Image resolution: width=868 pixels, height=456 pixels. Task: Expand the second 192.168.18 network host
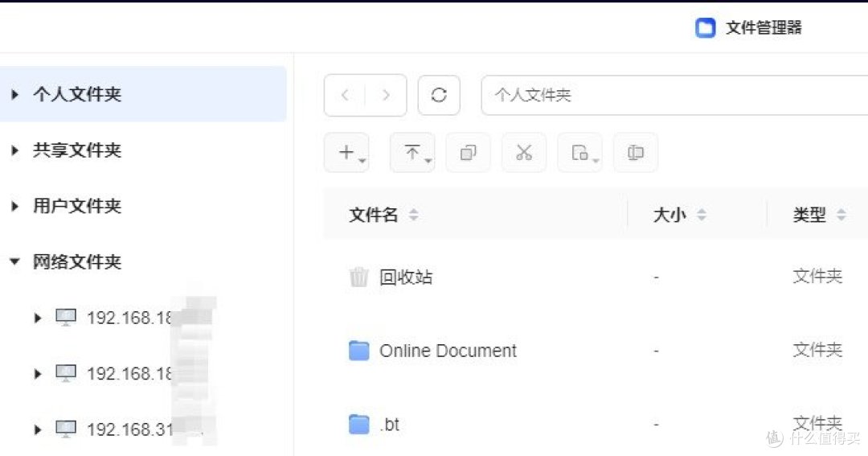pyautogui.click(x=38, y=374)
